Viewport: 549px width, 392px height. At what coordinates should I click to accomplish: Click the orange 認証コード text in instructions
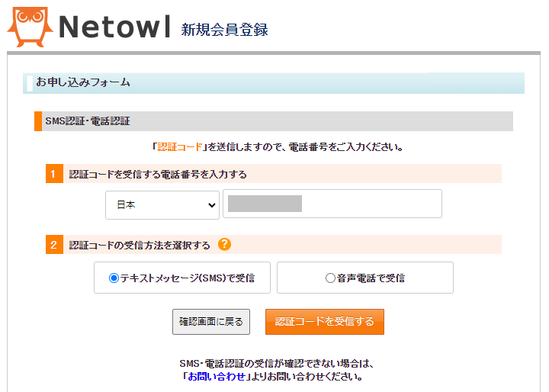pos(180,146)
